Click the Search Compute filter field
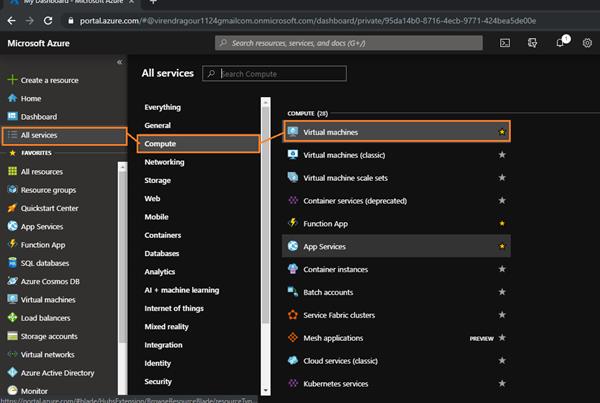The width and height of the screenshot is (600, 403). click(280, 74)
